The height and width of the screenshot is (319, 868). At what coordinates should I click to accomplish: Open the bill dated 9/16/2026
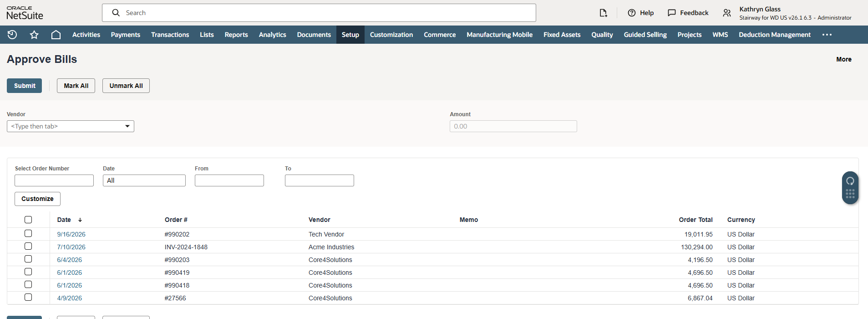click(x=71, y=234)
